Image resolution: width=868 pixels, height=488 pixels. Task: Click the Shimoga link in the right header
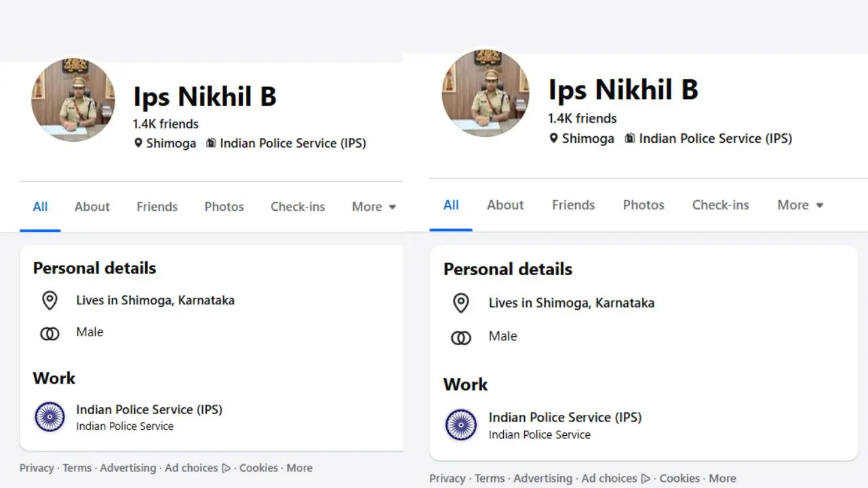pyautogui.click(x=588, y=138)
